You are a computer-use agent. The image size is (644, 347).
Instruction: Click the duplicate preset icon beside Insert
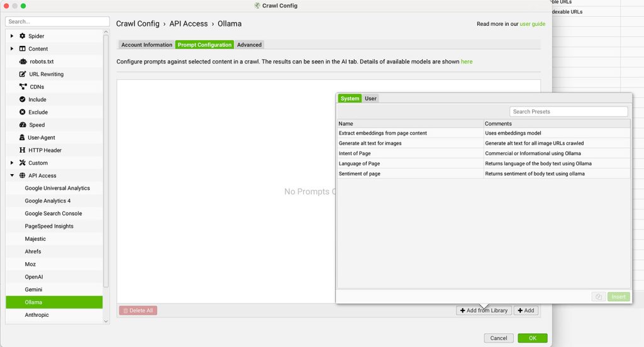[599, 297]
